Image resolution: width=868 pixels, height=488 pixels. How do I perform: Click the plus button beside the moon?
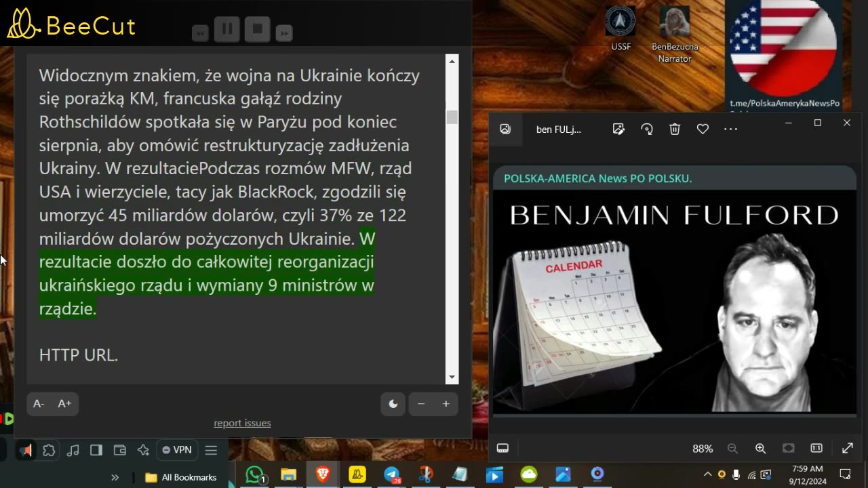pyautogui.click(x=446, y=404)
